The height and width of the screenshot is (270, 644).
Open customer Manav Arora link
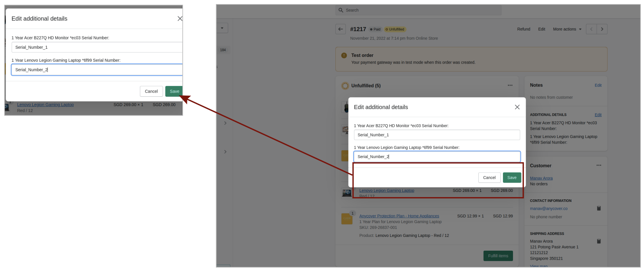(541, 178)
